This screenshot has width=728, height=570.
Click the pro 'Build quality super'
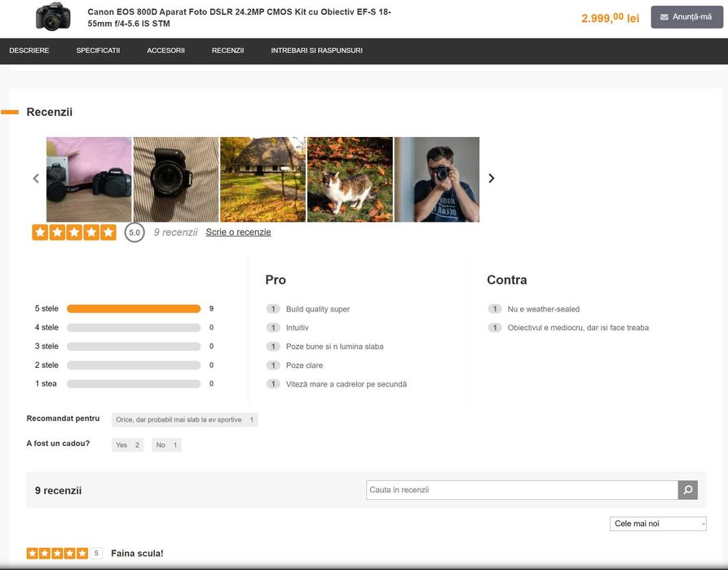tap(318, 309)
